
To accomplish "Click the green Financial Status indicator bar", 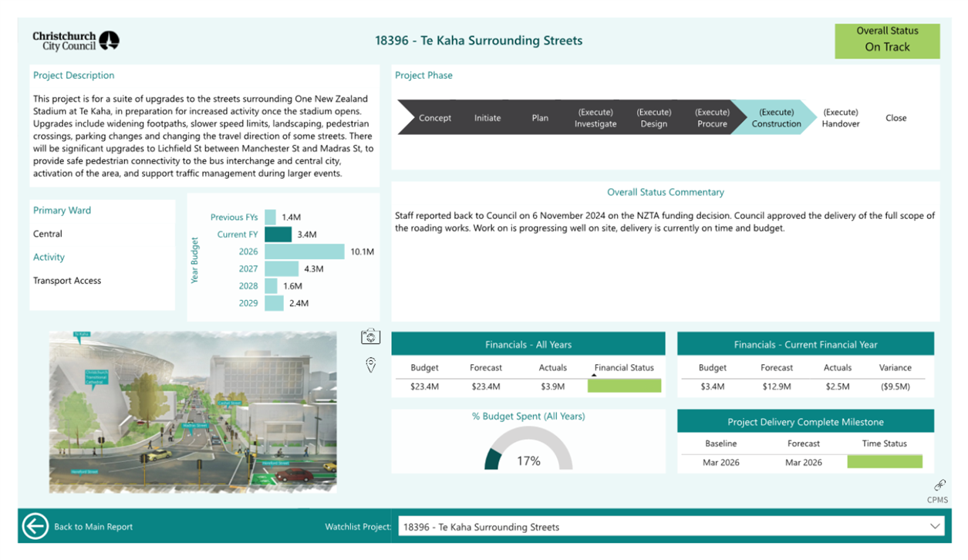I will pos(624,386).
